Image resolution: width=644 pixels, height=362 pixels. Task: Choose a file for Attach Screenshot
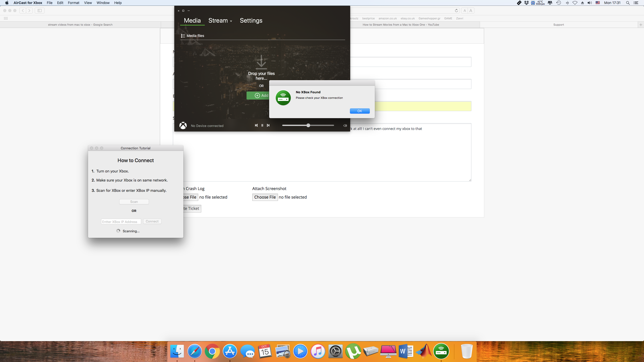click(265, 197)
